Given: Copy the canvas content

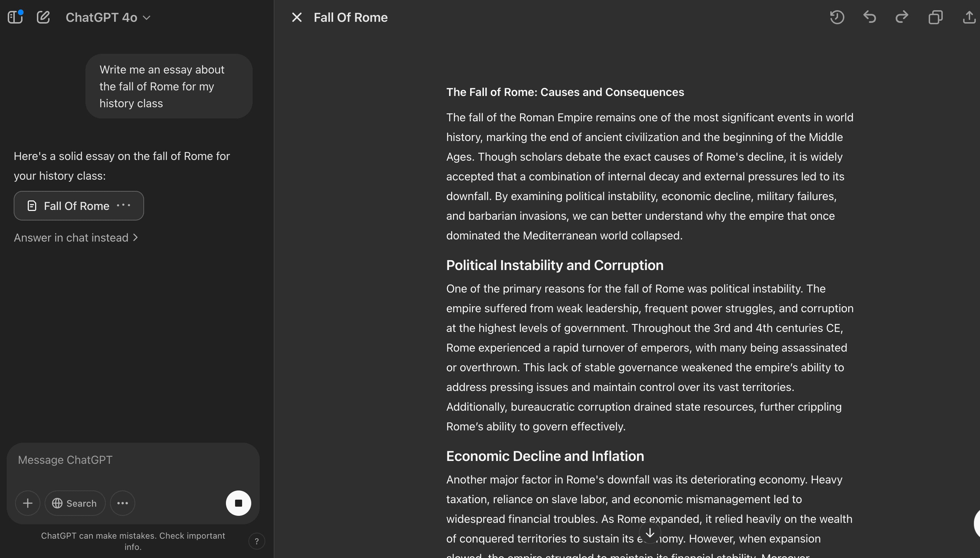Looking at the screenshot, I should click(x=935, y=17).
